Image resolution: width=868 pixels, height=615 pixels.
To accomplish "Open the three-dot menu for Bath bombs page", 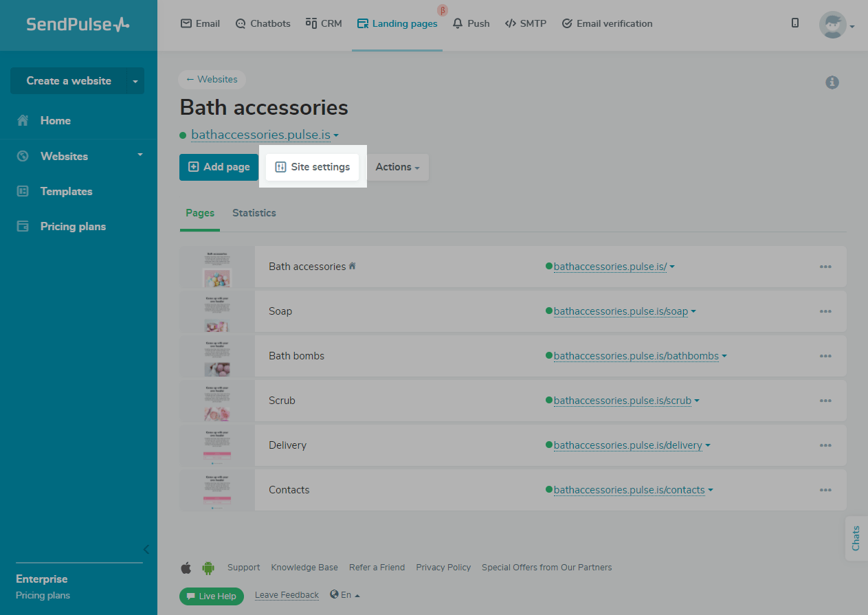I will [825, 356].
